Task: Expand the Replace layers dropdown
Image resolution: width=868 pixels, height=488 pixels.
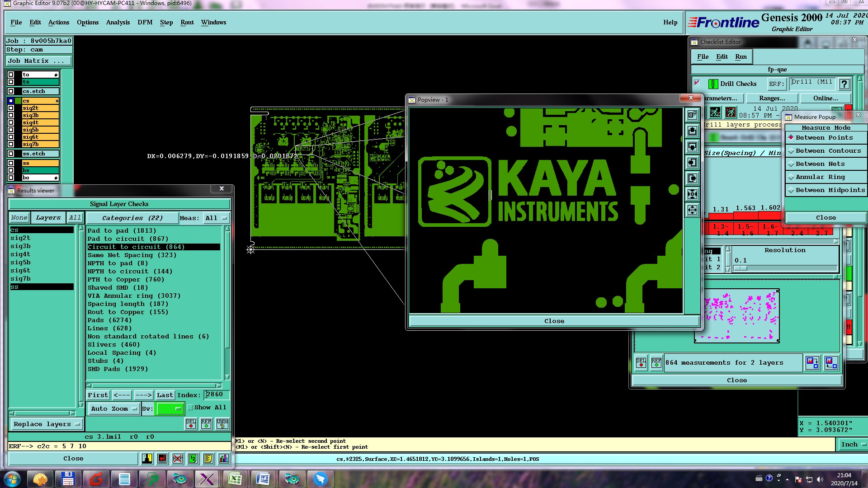Action: click(x=46, y=424)
